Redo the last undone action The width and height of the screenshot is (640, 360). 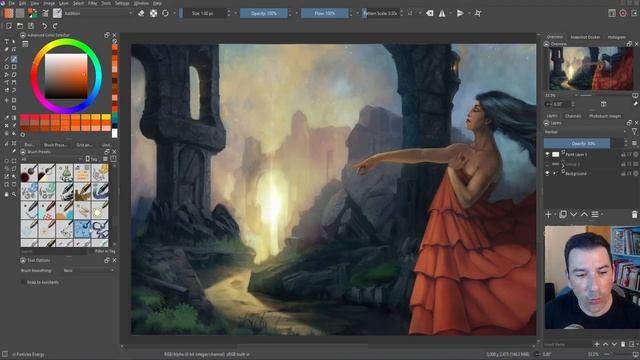click(x=55, y=26)
